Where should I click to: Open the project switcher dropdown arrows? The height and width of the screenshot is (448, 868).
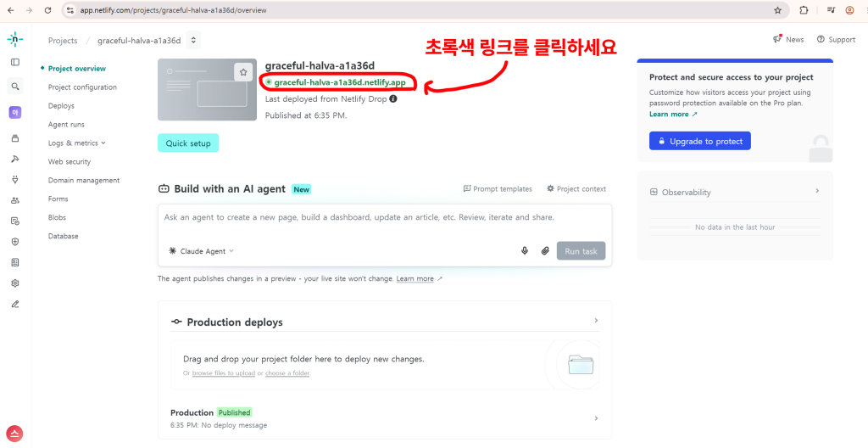coord(192,40)
